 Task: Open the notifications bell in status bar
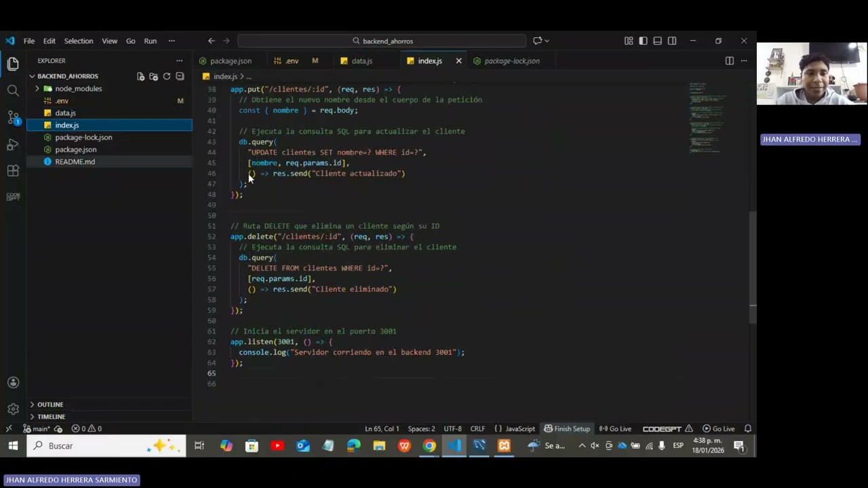748,428
